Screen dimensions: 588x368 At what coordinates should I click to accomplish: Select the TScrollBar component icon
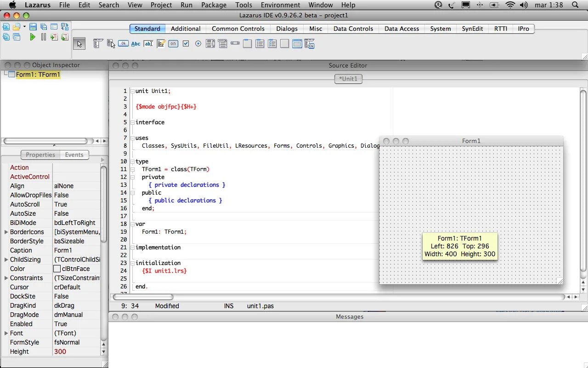click(x=235, y=44)
